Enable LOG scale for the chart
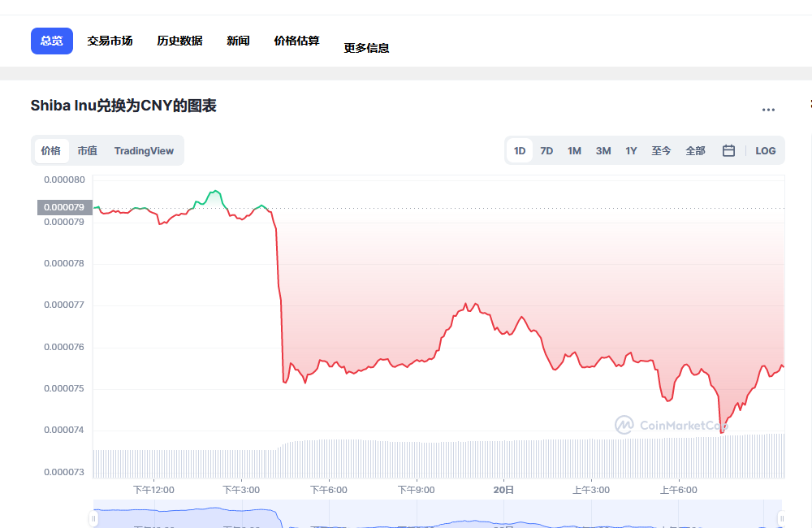This screenshot has height=528, width=812. tap(765, 150)
